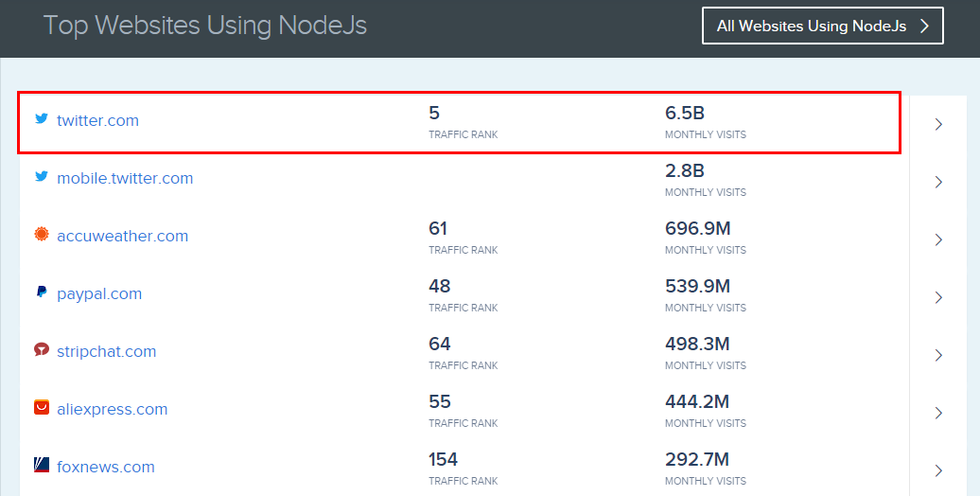Viewport: 980px width, 496px height.
Task: Click the 498.3M monthly visits value
Action: [697, 344]
